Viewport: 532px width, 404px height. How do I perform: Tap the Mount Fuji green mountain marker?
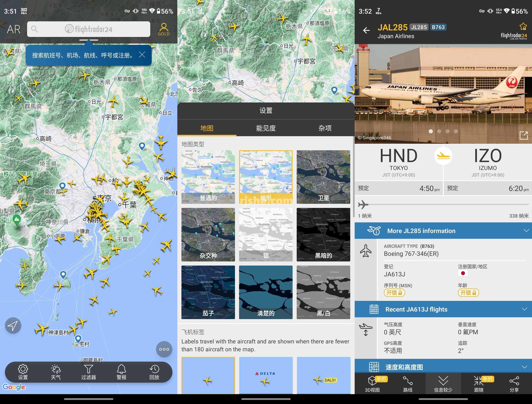click(17, 220)
